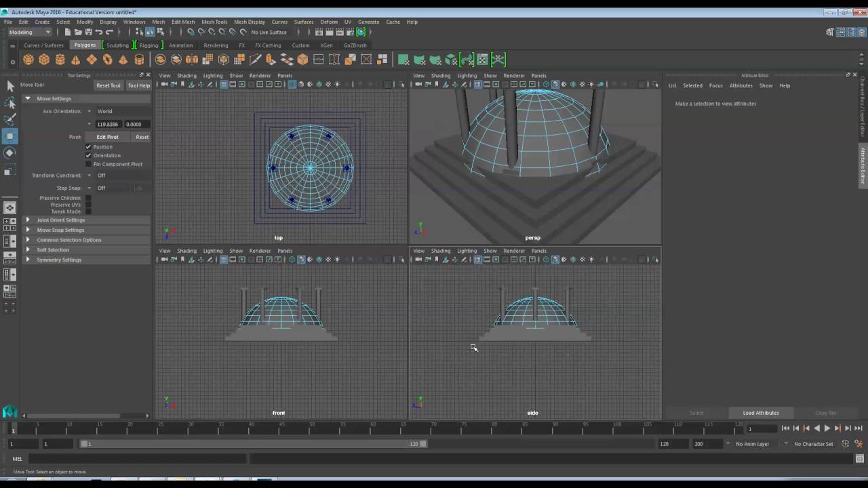Select the Paint selection tool icon
The width and height of the screenshot is (868, 488).
[x=9, y=119]
